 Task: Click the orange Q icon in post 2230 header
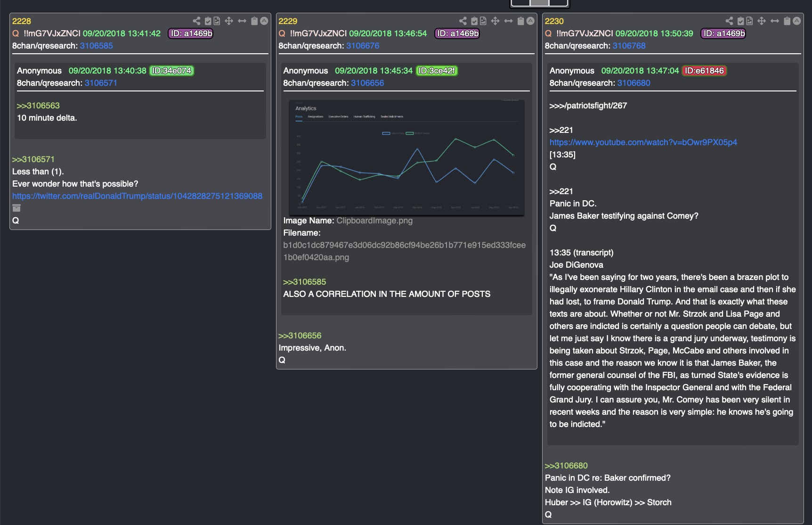tap(548, 33)
